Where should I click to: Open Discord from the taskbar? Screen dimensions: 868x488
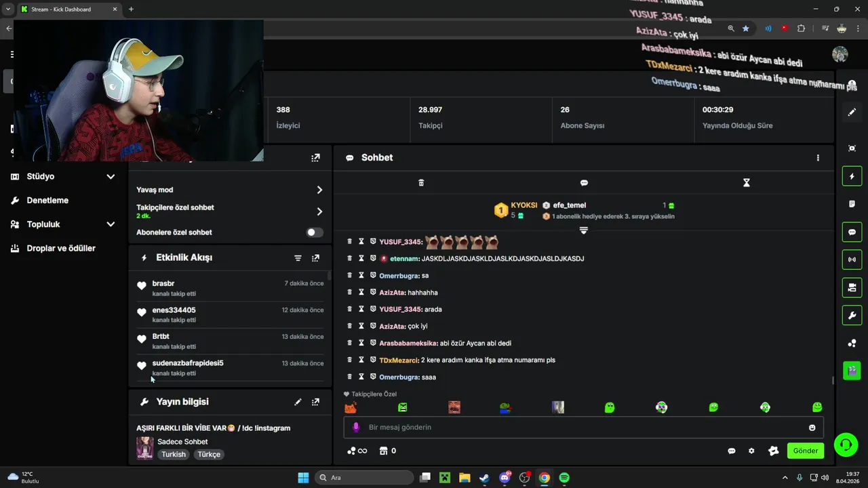(x=505, y=478)
